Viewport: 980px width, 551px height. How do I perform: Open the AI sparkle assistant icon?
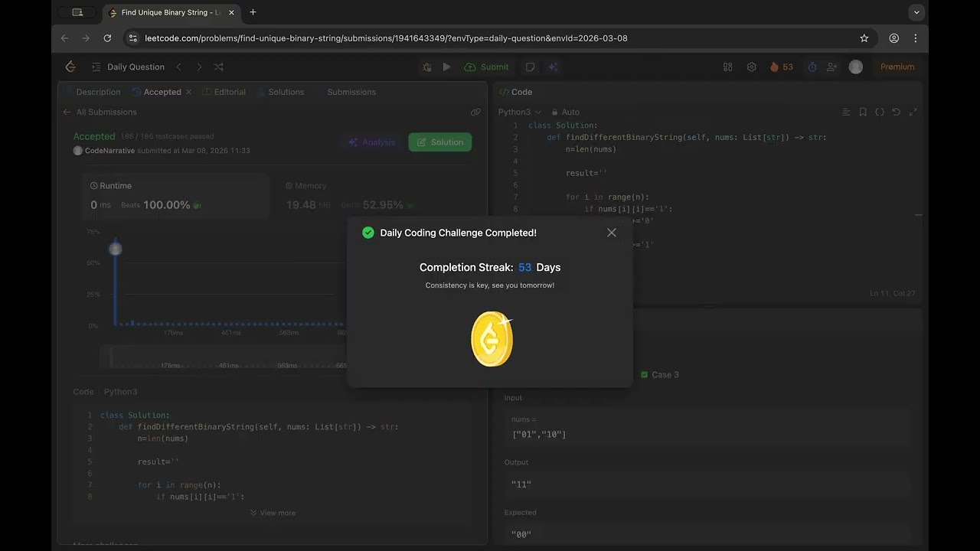(553, 67)
